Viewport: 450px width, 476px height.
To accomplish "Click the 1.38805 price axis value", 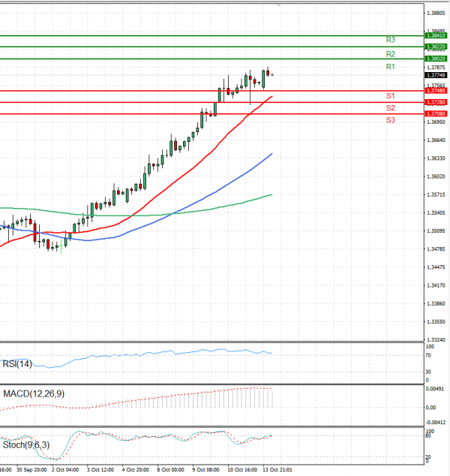I will 436,13.
